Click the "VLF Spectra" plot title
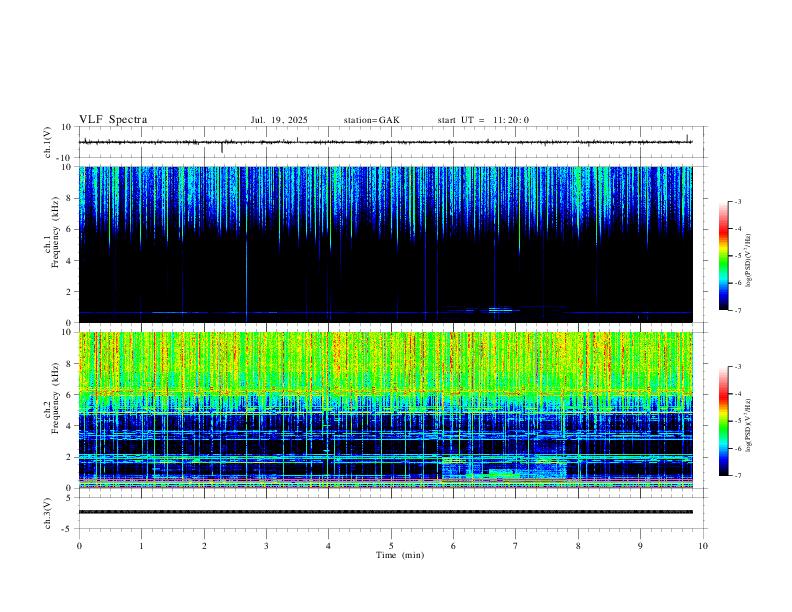 point(113,120)
